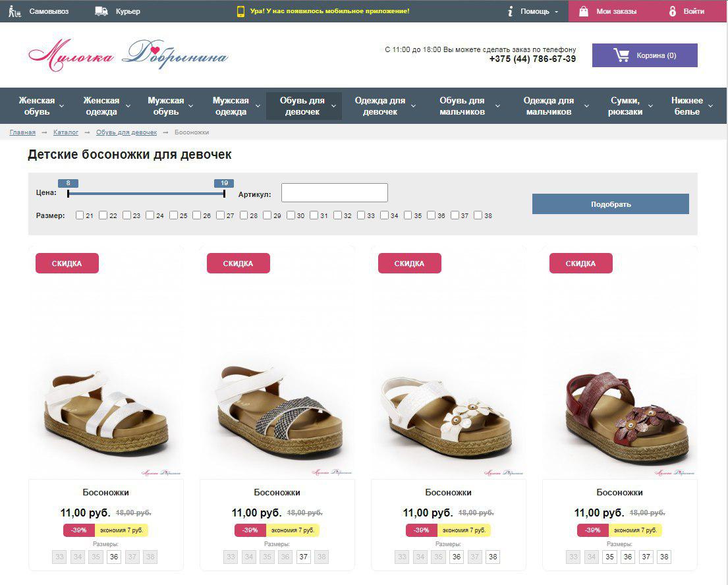Click the Подобрать filter button
728x585 pixels.
click(x=611, y=204)
